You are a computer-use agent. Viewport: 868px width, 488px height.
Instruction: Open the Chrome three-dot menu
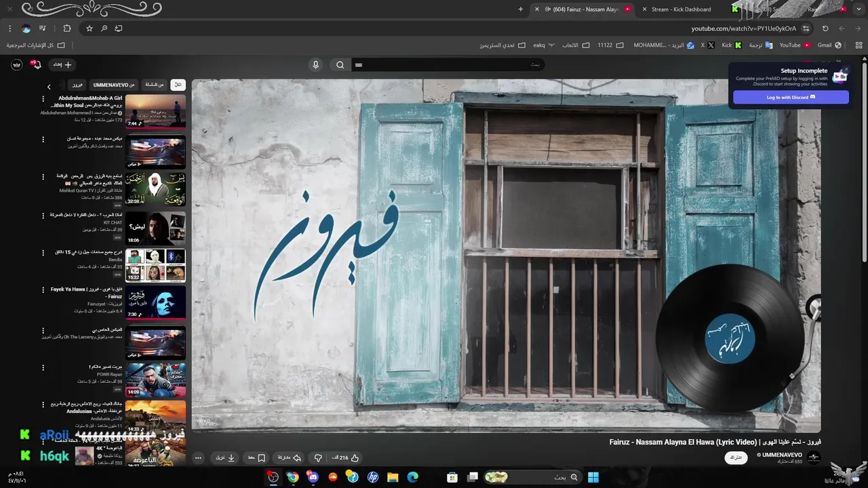[x=9, y=28]
